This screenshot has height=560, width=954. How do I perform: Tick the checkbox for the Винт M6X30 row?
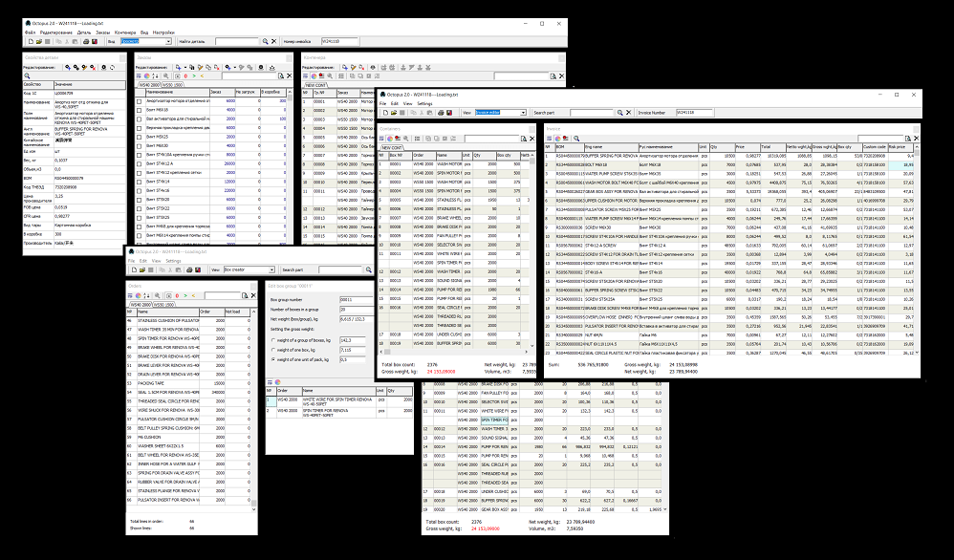click(x=140, y=146)
